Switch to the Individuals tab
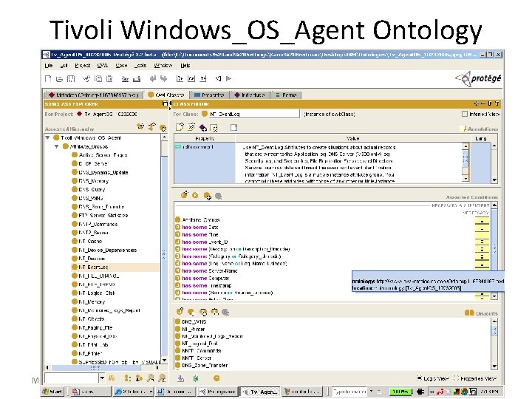Screen dimensions: 532x399 tap(250, 95)
